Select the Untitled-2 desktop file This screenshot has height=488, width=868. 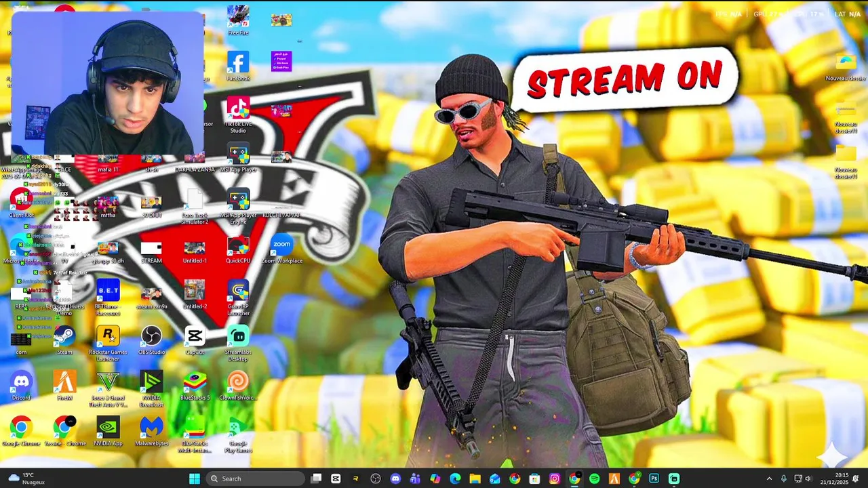195,294
